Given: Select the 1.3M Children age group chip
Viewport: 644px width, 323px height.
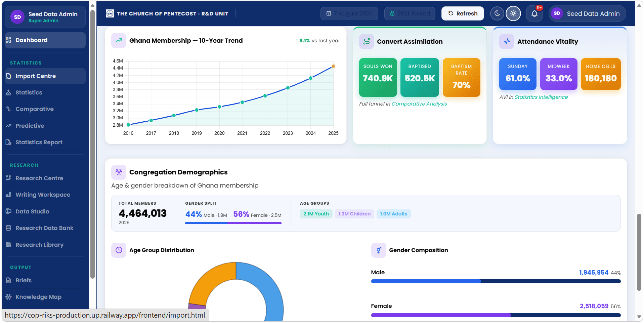Looking at the screenshot, I should [354, 214].
